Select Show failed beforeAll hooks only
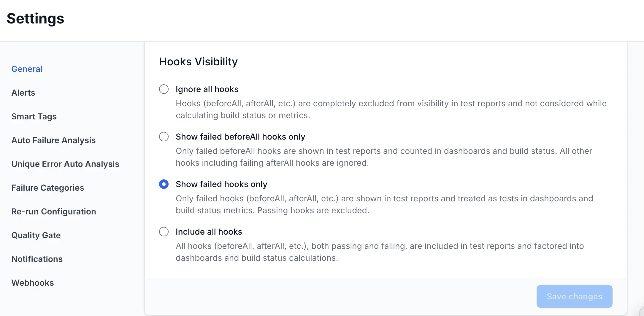The height and width of the screenshot is (316, 644). point(164,136)
